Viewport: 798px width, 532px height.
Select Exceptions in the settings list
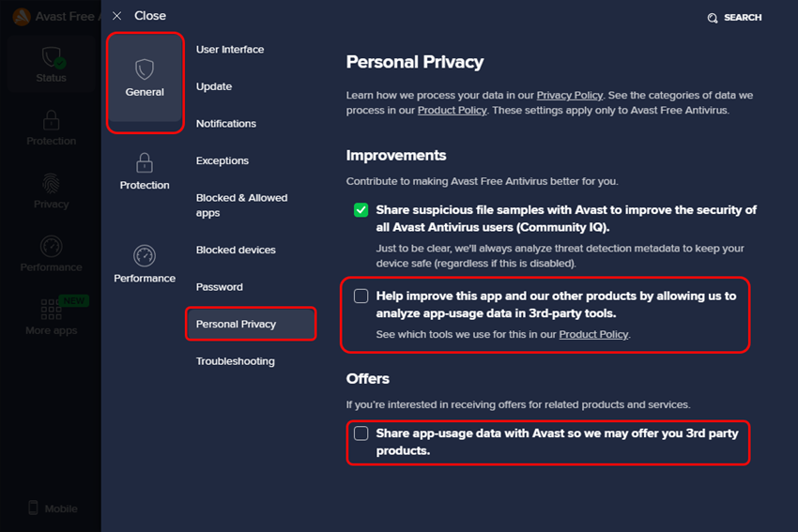pyautogui.click(x=223, y=161)
